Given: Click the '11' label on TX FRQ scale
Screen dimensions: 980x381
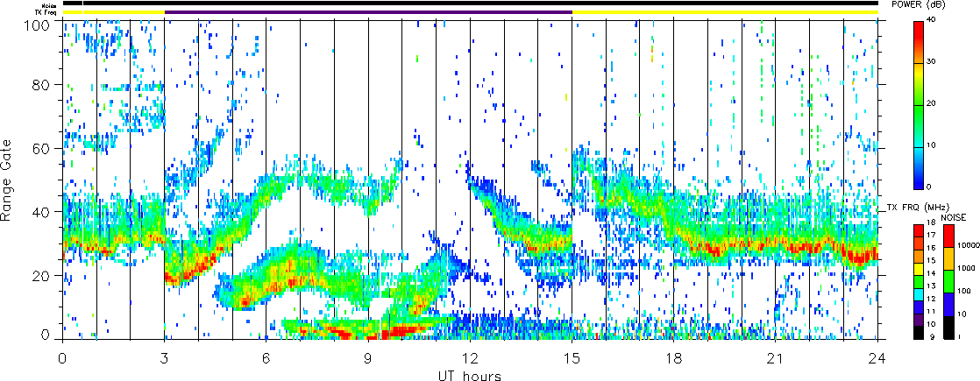Looking at the screenshot, I should 931,312.
